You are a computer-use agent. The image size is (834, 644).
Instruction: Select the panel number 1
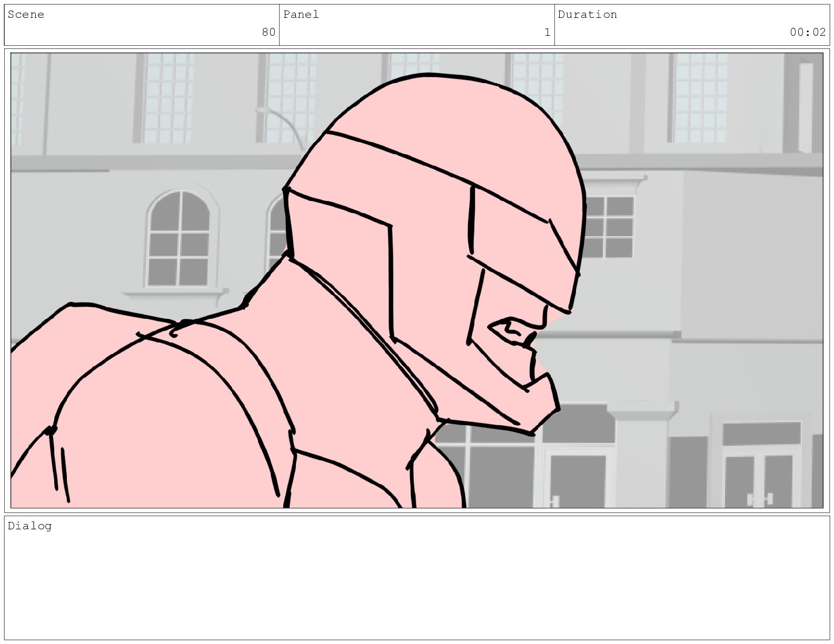pos(547,32)
